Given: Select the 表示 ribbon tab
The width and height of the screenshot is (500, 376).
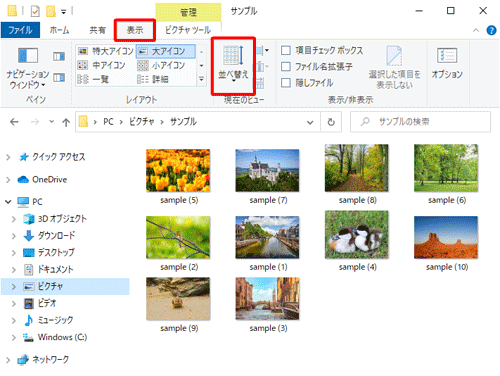Looking at the screenshot, I should tap(135, 30).
